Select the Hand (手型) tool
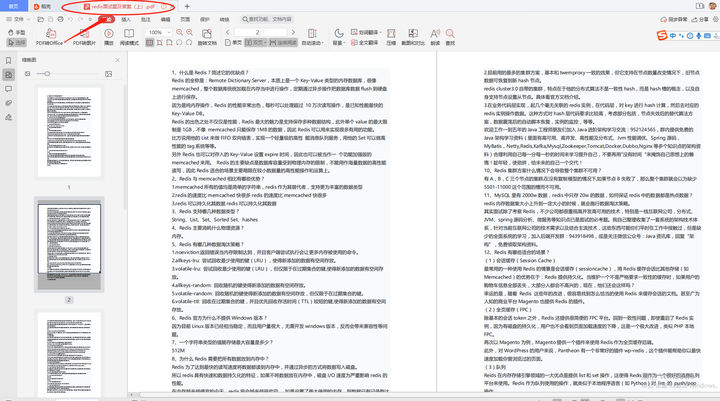720x401 pixels. tap(17, 33)
